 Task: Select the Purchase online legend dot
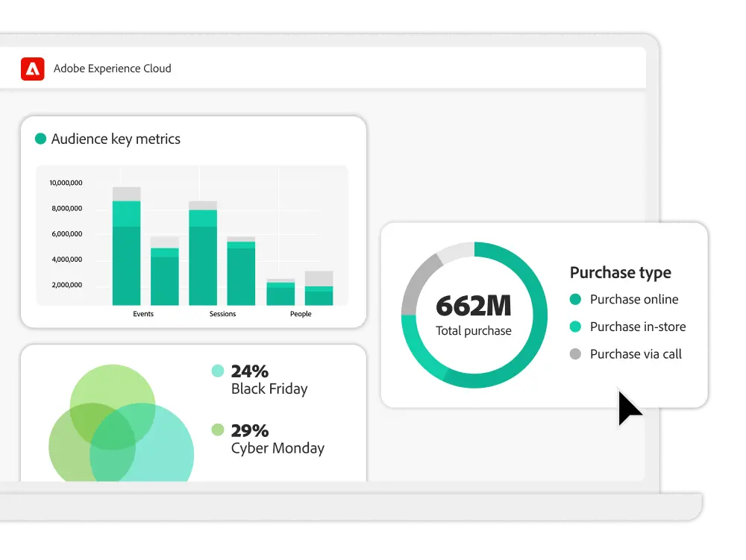574,299
